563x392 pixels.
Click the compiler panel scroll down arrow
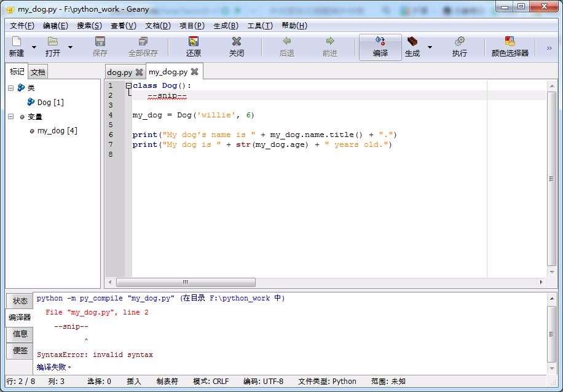(552, 369)
